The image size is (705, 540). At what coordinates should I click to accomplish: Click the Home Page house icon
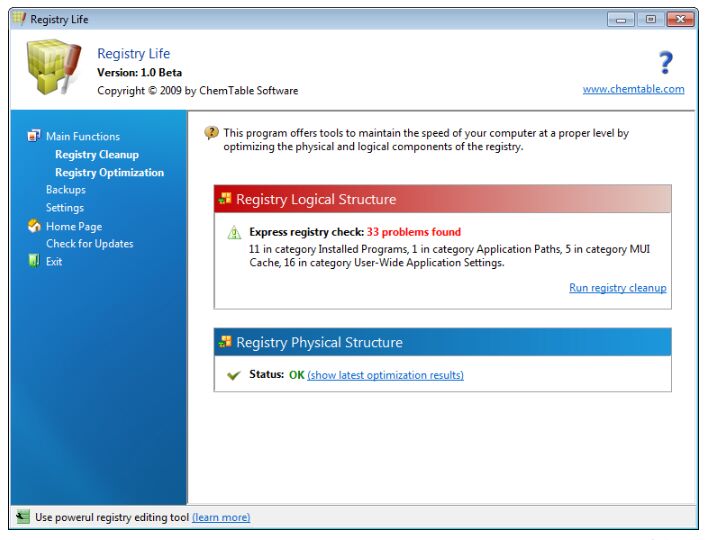coord(34,226)
